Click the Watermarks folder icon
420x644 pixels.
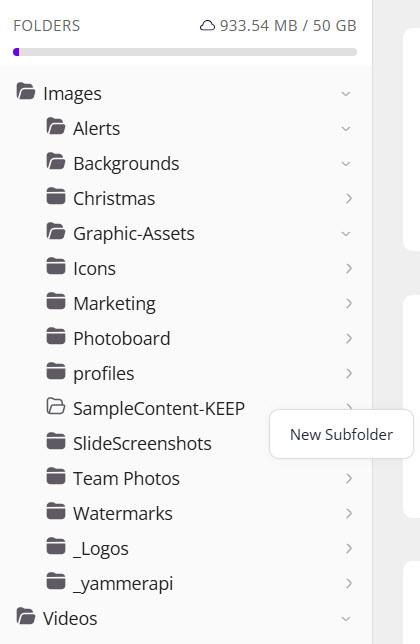click(x=55, y=511)
